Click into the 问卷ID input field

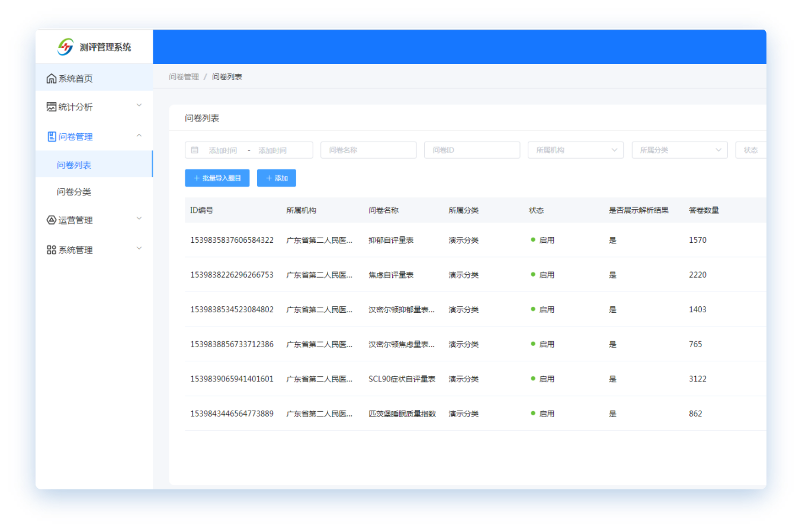[x=471, y=150]
